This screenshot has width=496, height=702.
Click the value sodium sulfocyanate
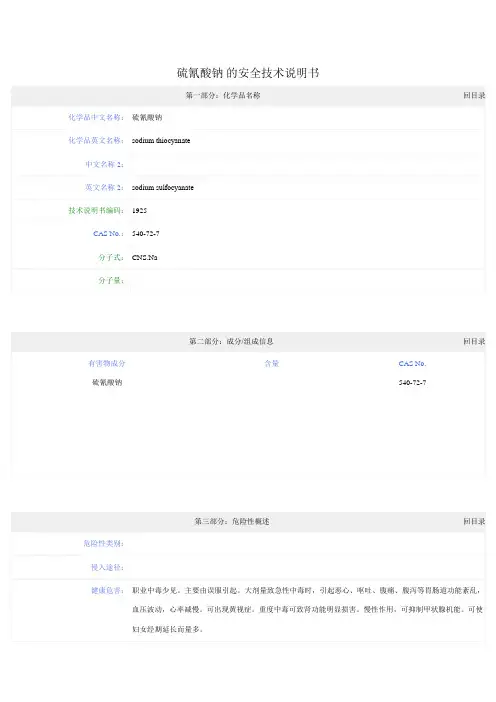tap(163, 188)
